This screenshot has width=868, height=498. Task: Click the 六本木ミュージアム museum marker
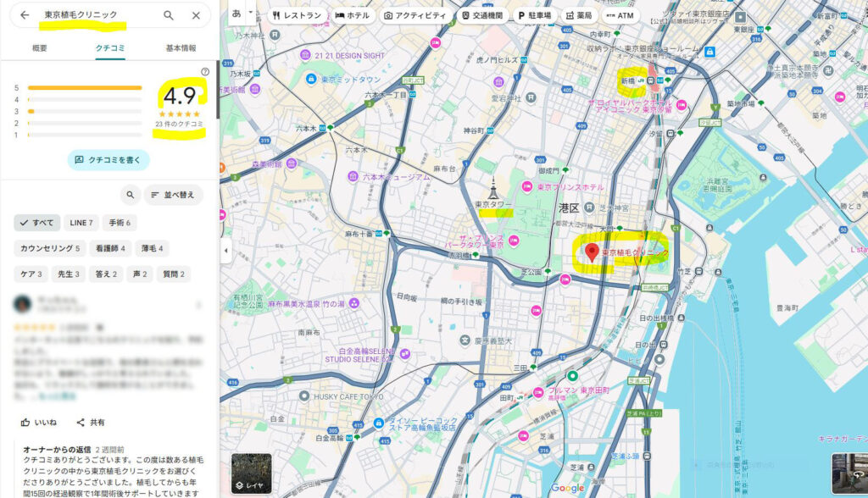pos(353,177)
